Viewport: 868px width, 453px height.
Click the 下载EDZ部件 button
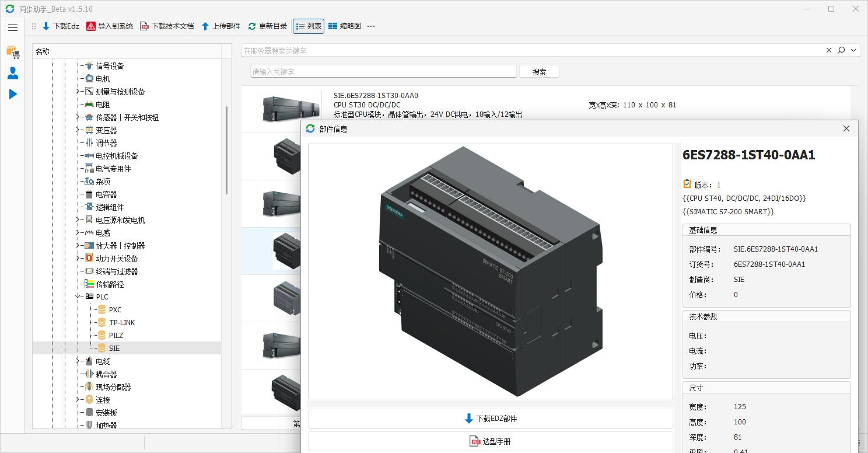pos(490,419)
